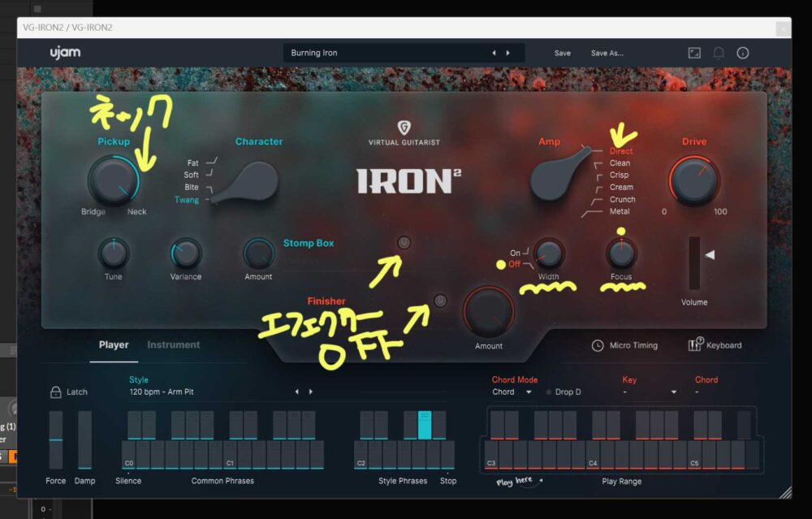This screenshot has height=519, width=812.
Task: Toggle the Stomp Box power button
Action: 404,242
